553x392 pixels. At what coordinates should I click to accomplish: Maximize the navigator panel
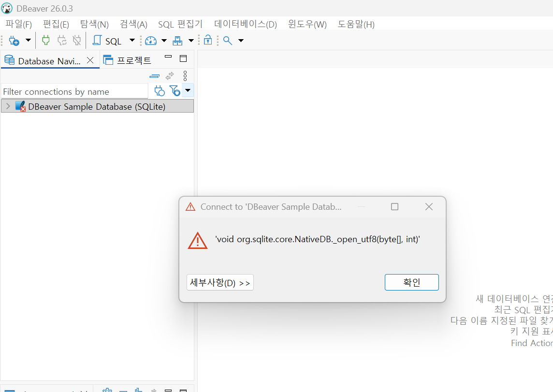pyautogui.click(x=183, y=58)
